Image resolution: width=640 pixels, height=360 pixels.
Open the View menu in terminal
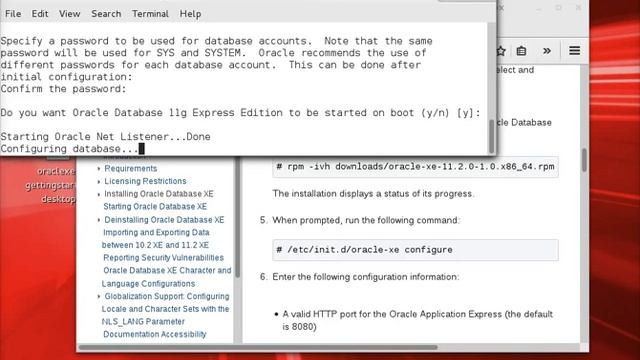69,14
